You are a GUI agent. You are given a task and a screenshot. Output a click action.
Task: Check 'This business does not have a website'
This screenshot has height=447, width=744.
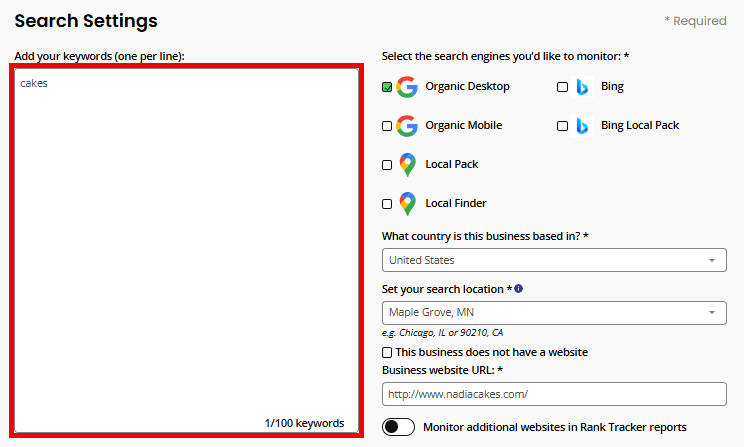(x=387, y=352)
